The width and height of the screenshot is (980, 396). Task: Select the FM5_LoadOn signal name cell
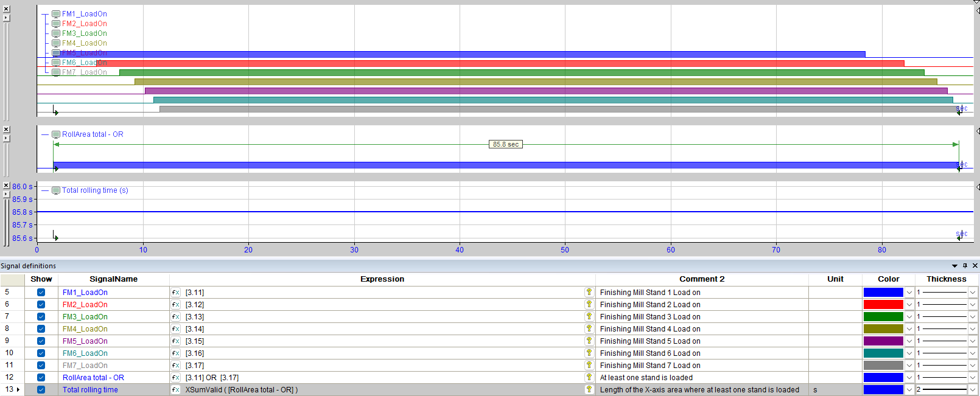[x=114, y=341]
